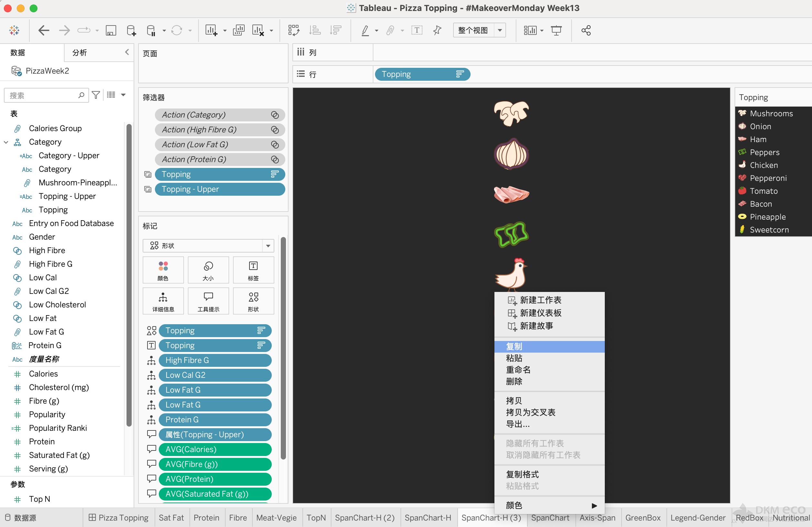Open the 整个视图 fit dropdown
The image size is (812, 527).
coord(500,30)
